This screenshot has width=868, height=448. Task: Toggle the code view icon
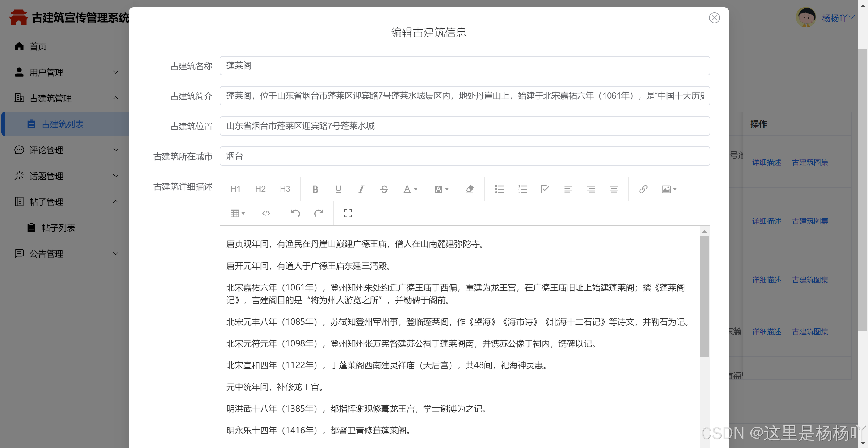pos(266,213)
